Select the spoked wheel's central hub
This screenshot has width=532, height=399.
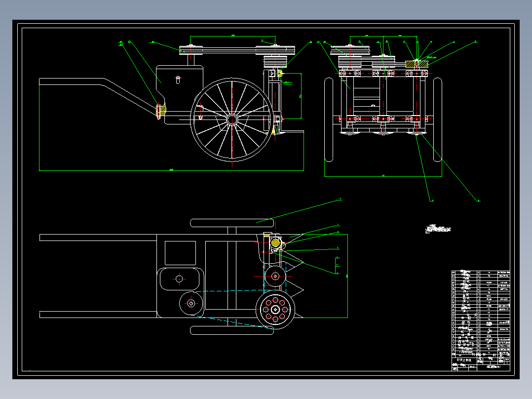(232, 120)
